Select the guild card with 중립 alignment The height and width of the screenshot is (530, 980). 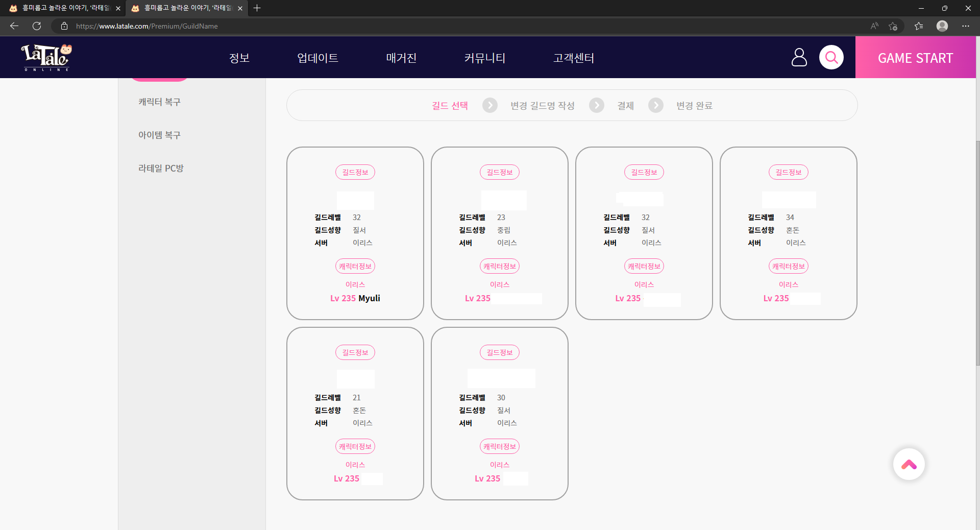(500, 233)
